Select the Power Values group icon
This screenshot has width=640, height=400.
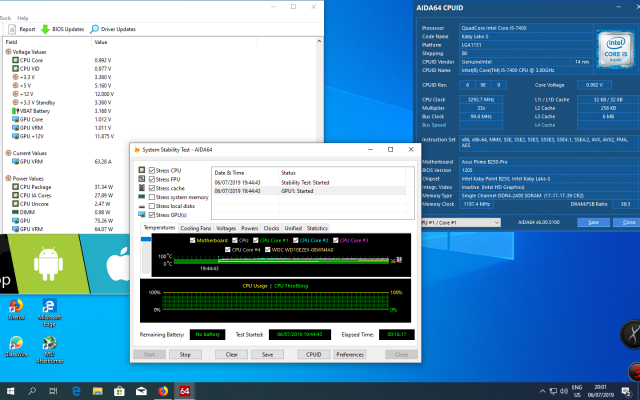(x=8, y=178)
